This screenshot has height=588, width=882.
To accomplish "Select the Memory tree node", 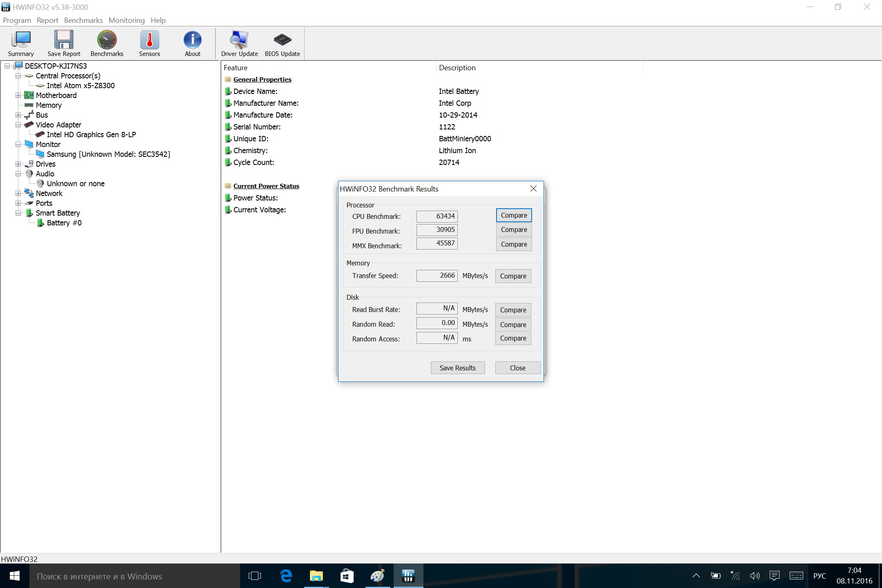I will point(49,105).
